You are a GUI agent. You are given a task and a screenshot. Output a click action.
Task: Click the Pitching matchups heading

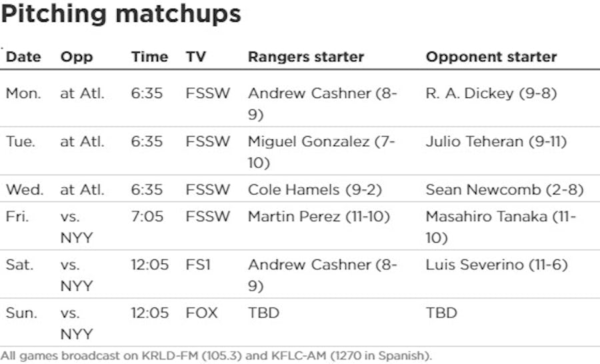click(x=121, y=15)
